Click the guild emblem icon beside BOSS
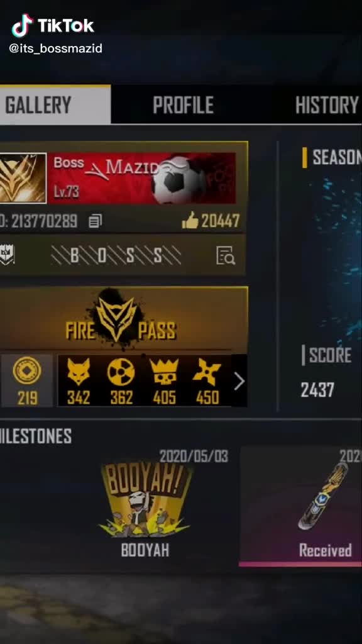The image size is (362, 644). tap(7, 255)
